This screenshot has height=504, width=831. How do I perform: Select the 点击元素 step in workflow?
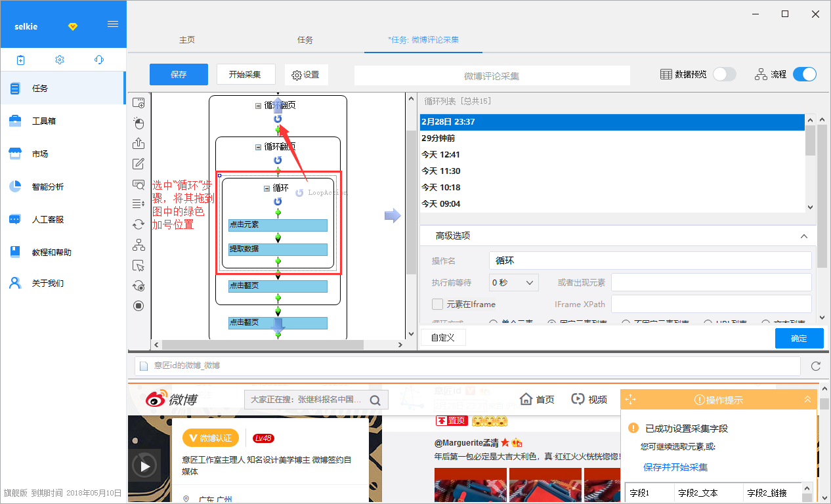pyautogui.click(x=278, y=225)
